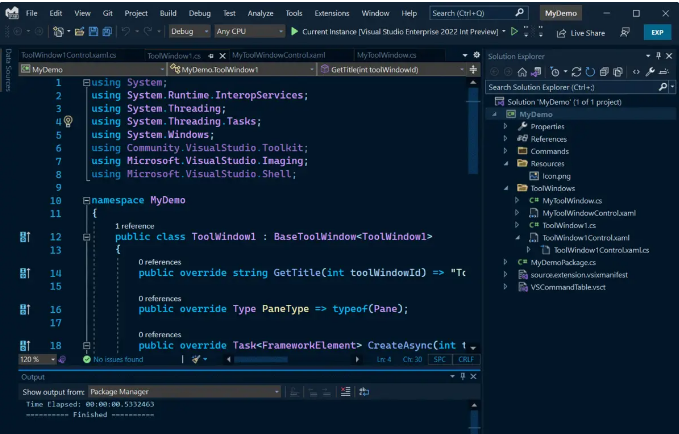Switch to MyToolWindowControl.xaml tab
679x434 pixels.
pyautogui.click(x=278, y=55)
